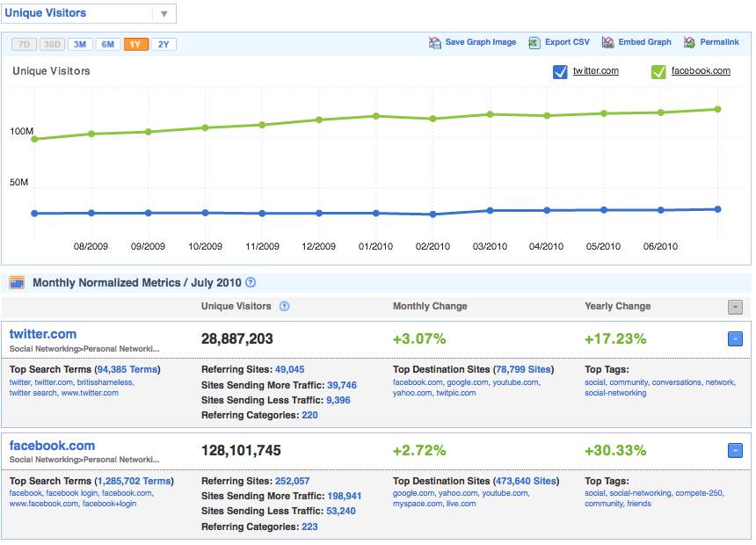Click Twitter's Referring Sites count 49,045

point(290,369)
